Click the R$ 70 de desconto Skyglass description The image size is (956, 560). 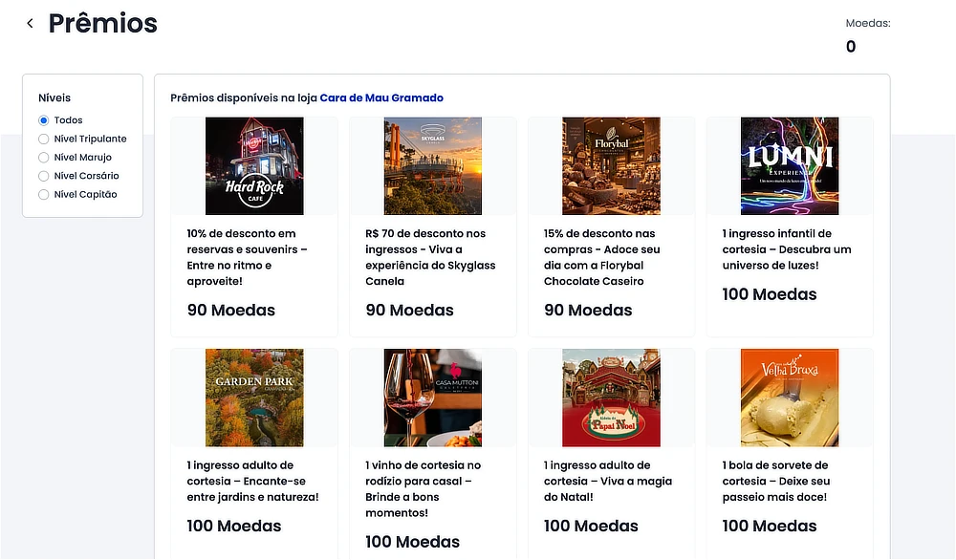(x=430, y=257)
